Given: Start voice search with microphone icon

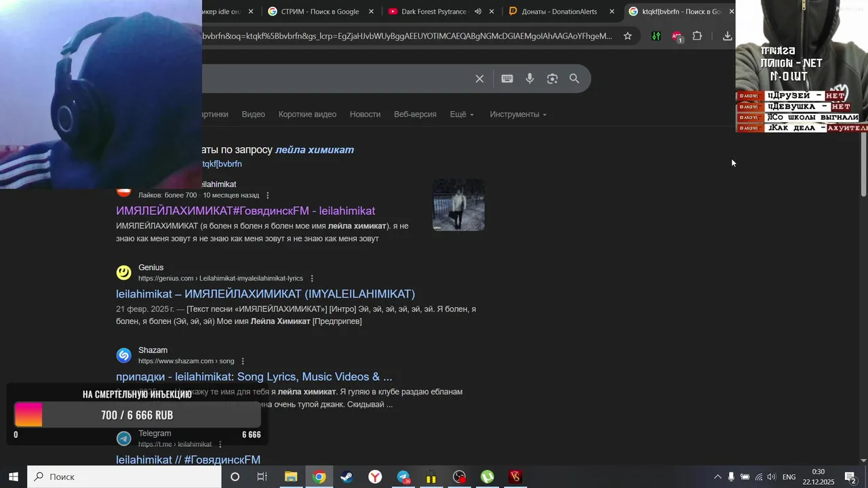Looking at the screenshot, I should coord(530,79).
